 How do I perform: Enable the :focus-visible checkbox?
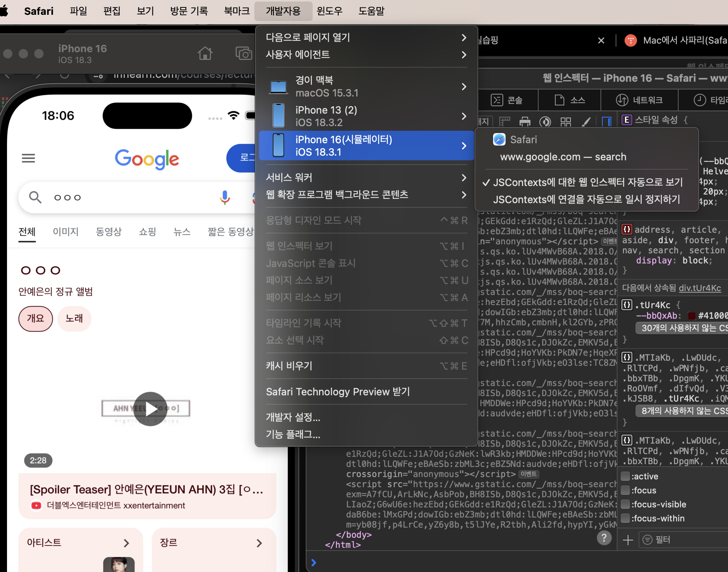(625, 504)
